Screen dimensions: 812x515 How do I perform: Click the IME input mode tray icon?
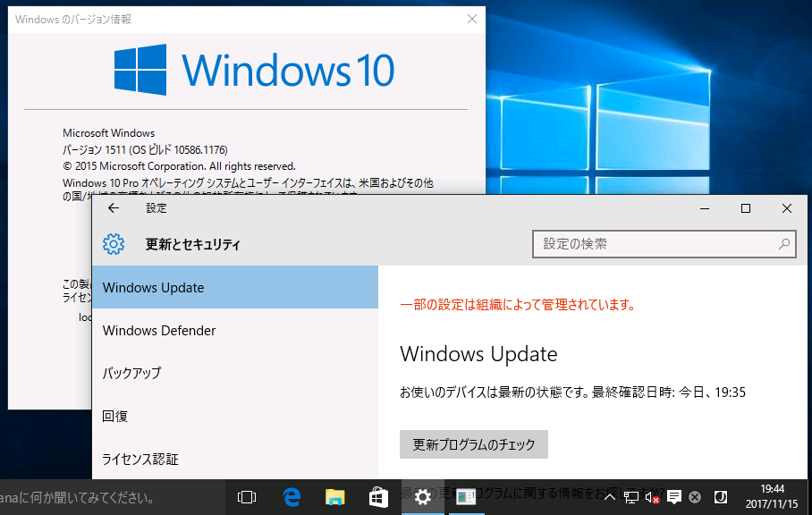tap(721, 497)
